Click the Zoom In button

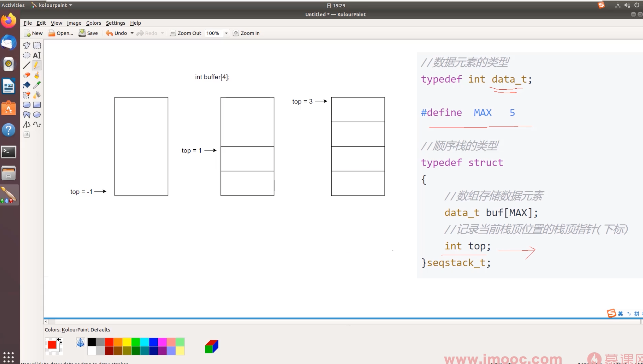246,33
